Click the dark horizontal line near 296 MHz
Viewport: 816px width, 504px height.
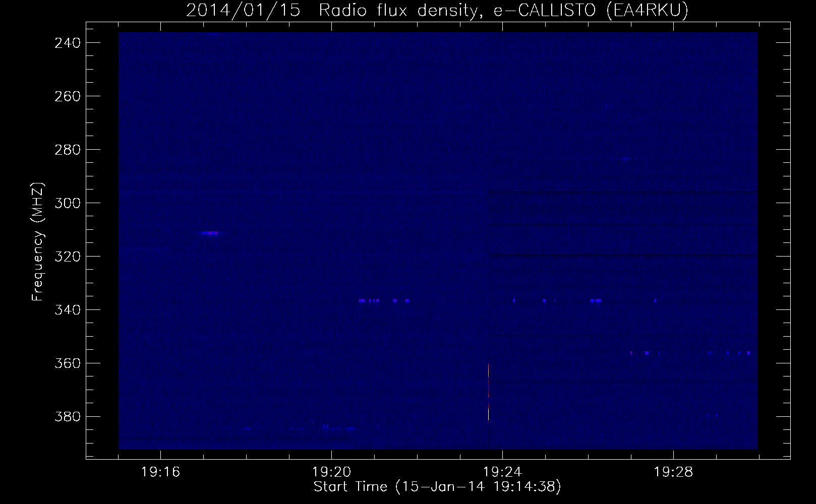622,192
